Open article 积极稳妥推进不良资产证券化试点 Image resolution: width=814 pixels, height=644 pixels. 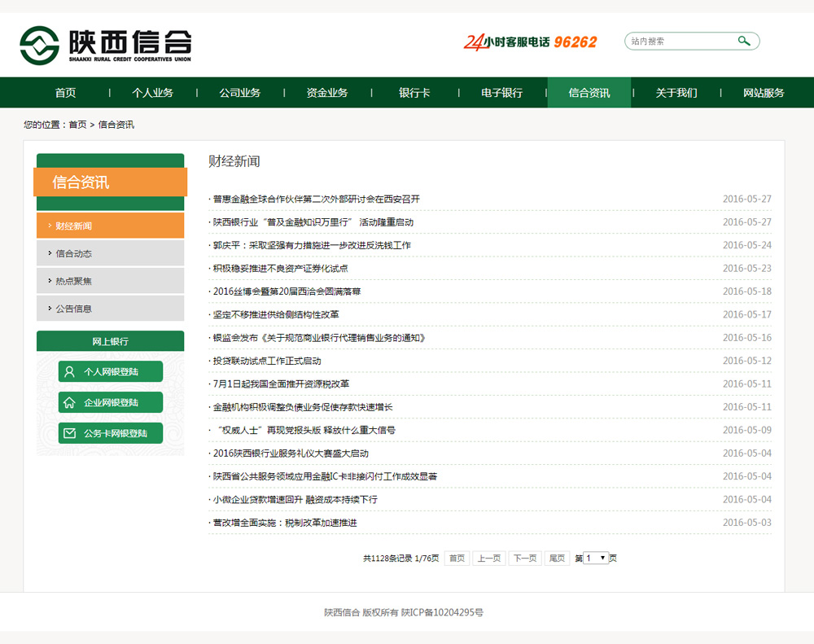(281, 268)
